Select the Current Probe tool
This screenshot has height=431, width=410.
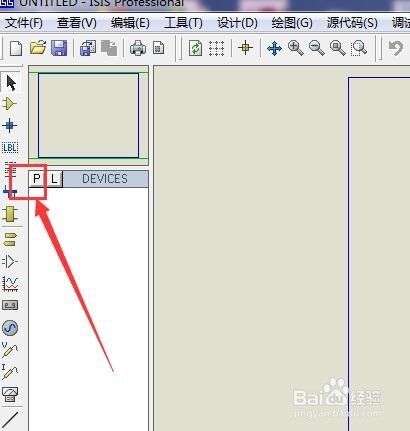coord(10,372)
